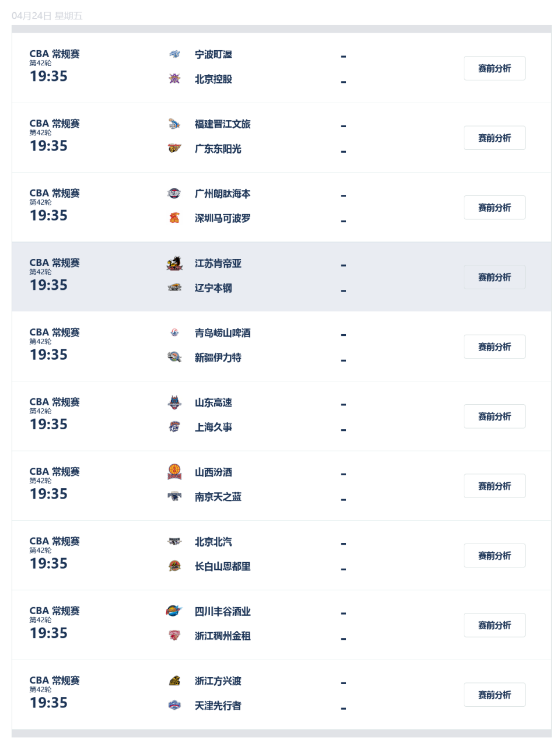Screen dimensions: 560x743
Task: Open 赛前分析 for 宁波町渥 vs 北京控股
Action: pos(494,68)
